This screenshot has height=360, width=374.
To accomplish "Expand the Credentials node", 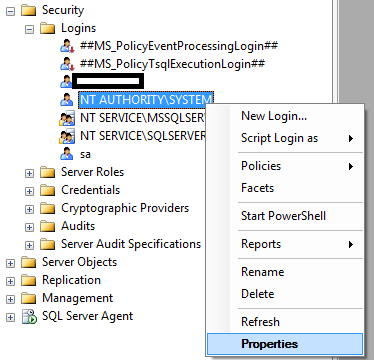I will pos(29,191).
